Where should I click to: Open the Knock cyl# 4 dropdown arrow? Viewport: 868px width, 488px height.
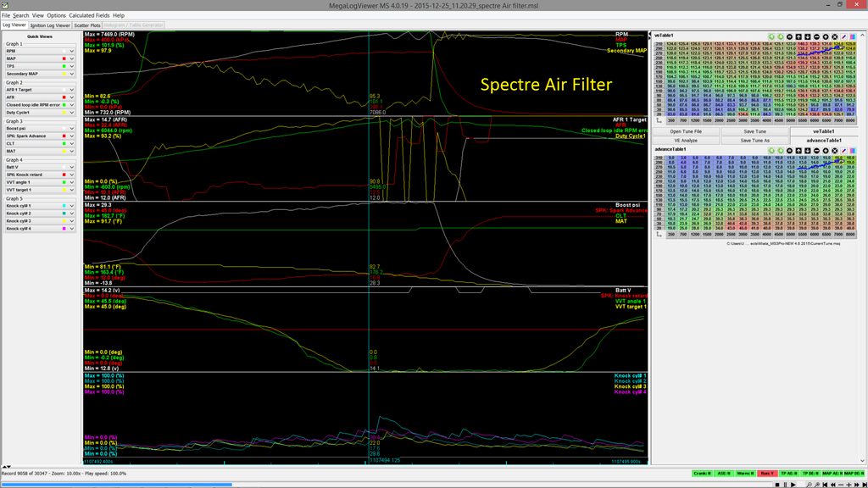tap(72, 229)
